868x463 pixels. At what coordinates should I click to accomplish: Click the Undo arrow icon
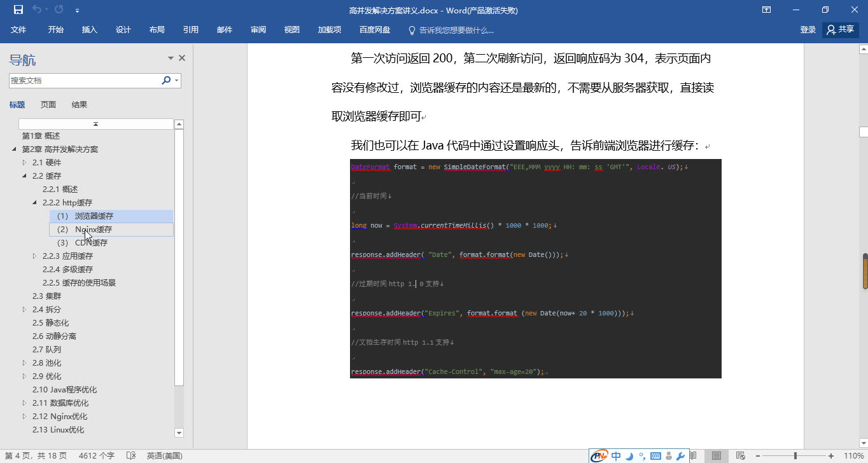point(37,10)
